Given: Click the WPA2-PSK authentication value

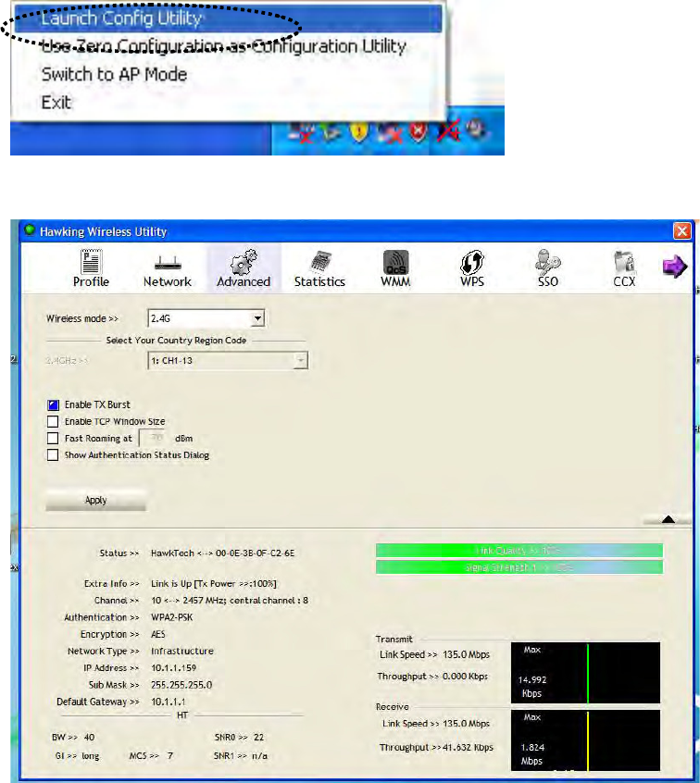Looking at the screenshot, I should [x=171, y=617].
